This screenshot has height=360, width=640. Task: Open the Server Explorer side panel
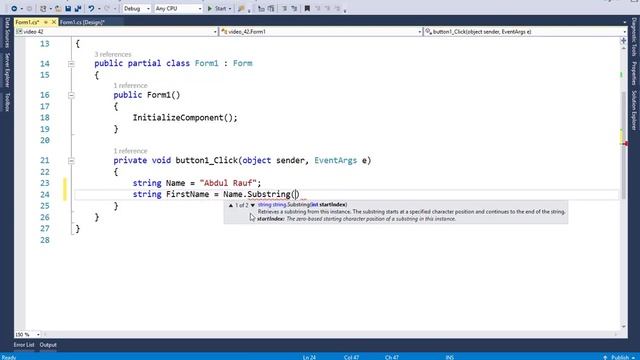coord(7,70)
